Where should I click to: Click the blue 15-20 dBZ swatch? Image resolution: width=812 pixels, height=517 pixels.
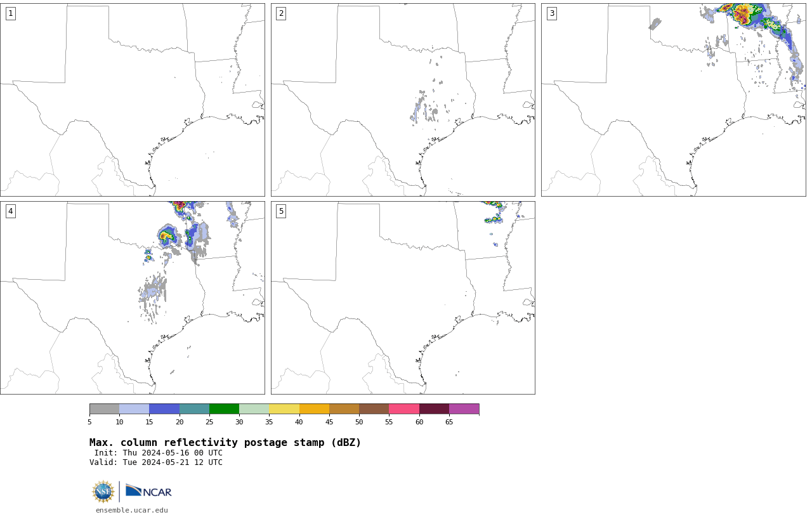point(164,409)
